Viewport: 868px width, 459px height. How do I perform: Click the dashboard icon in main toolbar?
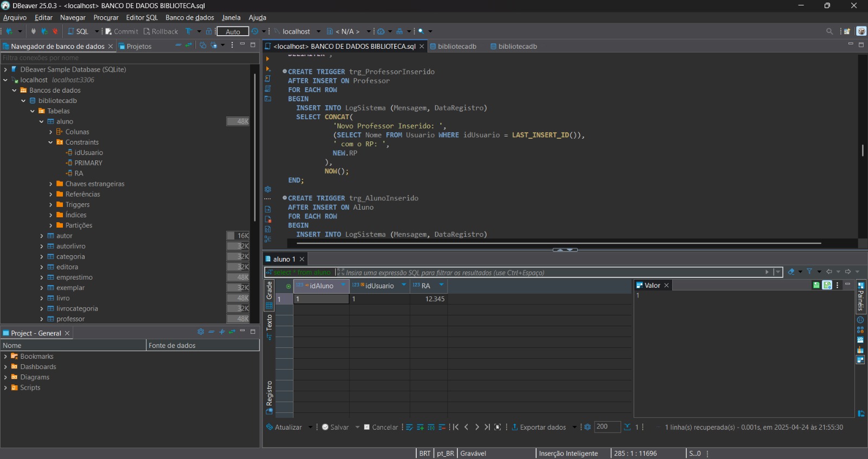click(381, 31)
